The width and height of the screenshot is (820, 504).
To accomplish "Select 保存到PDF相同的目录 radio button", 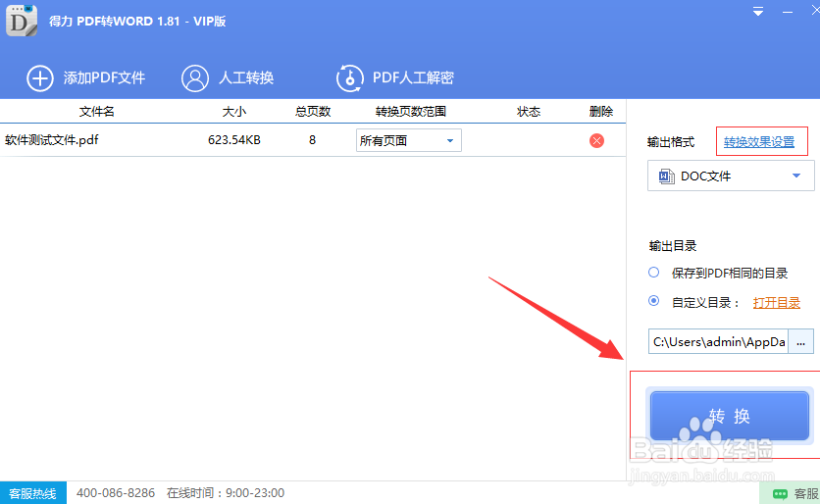I will pyautogui.click(x=653, y=273).
